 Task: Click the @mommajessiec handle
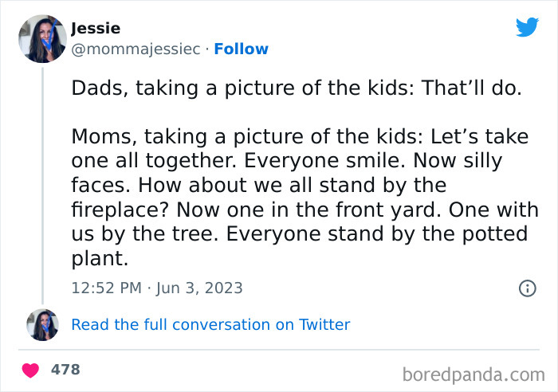[136, 49]
